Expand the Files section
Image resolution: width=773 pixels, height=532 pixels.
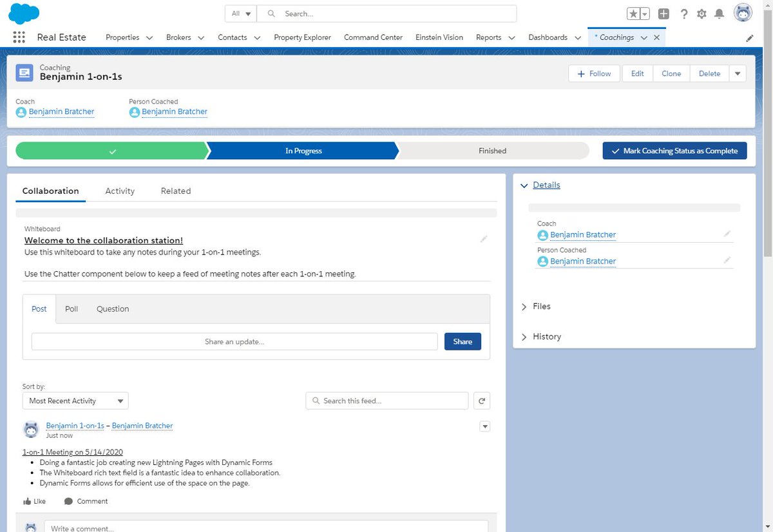(535, 307)
